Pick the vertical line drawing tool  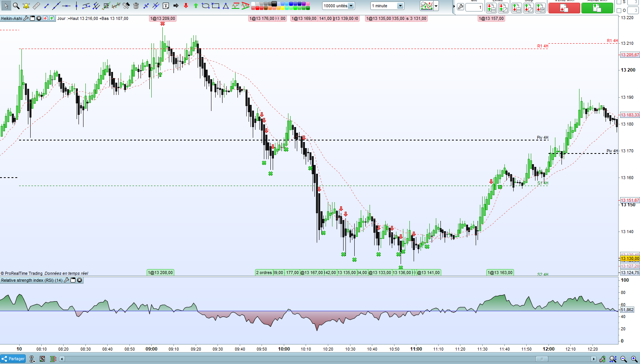click(76, 6)
